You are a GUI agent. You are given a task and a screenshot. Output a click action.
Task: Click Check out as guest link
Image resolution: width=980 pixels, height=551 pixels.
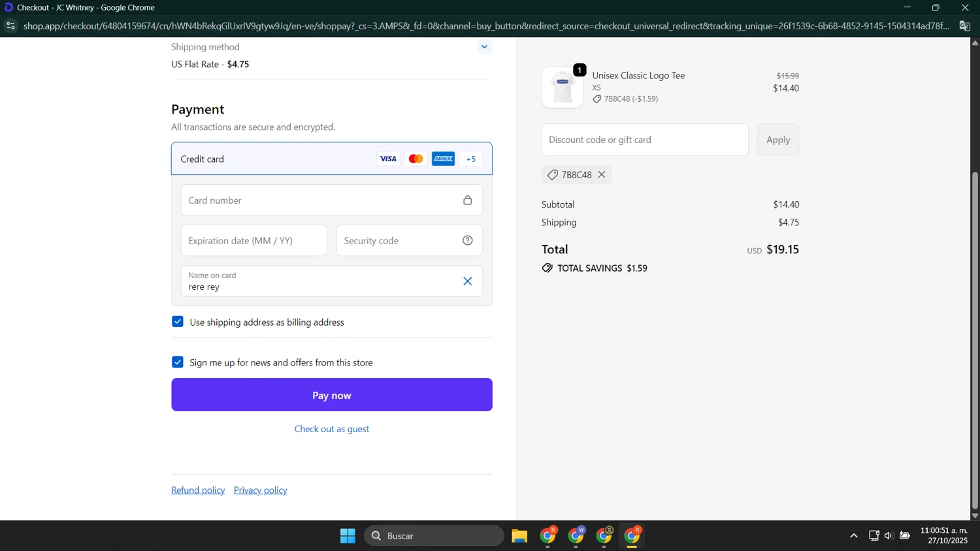332,429
